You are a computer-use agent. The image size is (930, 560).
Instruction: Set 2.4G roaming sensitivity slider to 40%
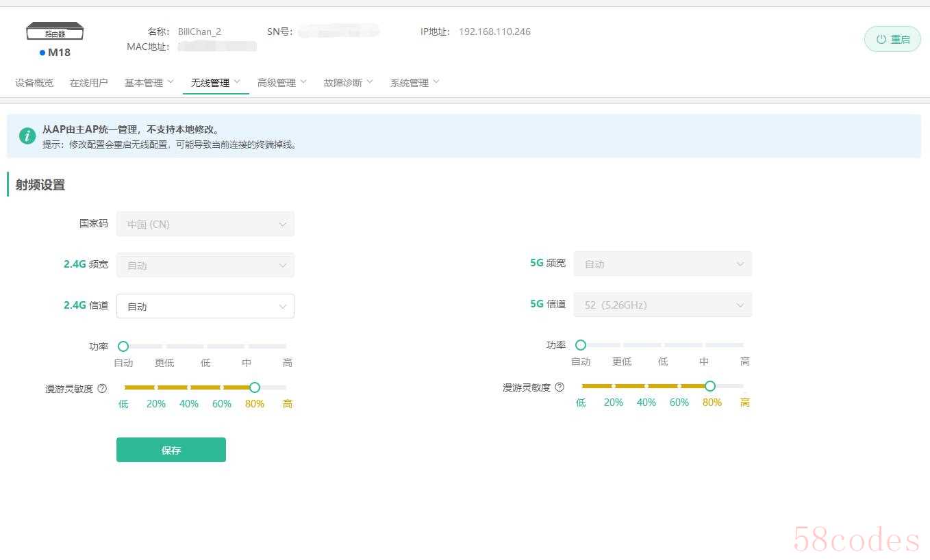pos(189,387)
